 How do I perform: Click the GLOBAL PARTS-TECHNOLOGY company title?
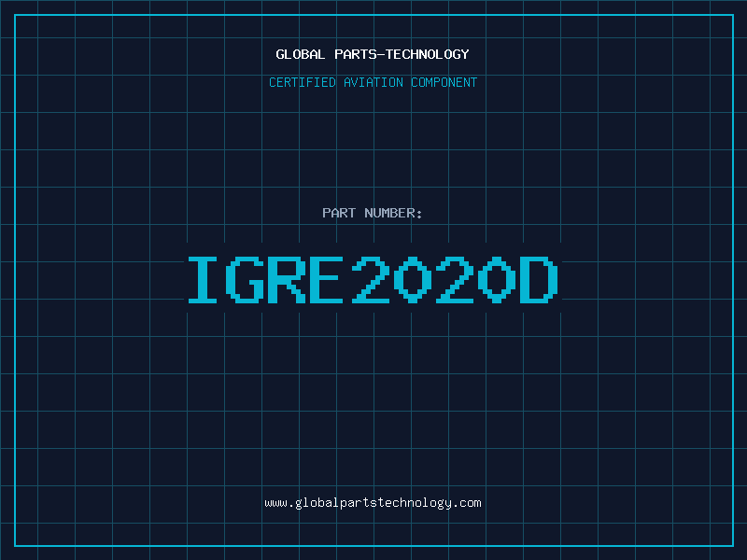click(373, 54)
